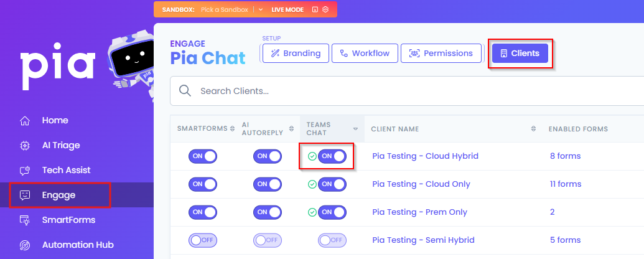644x259 pixels.
Task: Click the 11 forms link
Action: click(x=566, y=184)
